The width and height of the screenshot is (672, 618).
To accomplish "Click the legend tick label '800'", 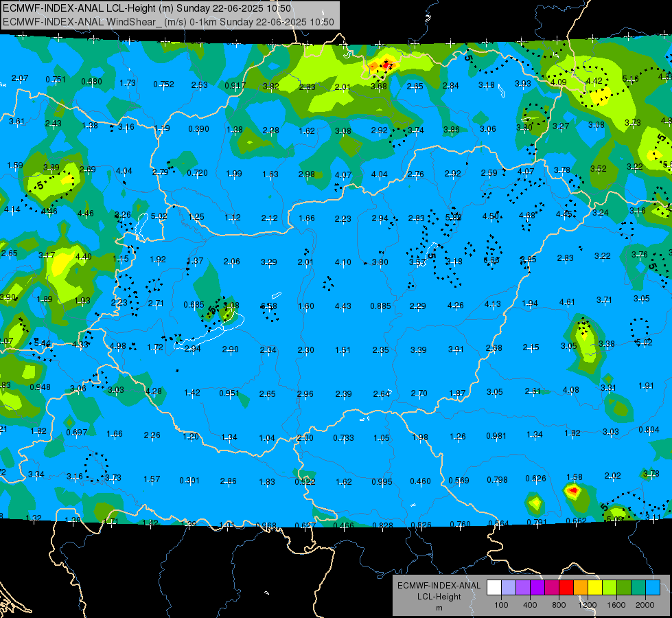I will click(559, 605).
